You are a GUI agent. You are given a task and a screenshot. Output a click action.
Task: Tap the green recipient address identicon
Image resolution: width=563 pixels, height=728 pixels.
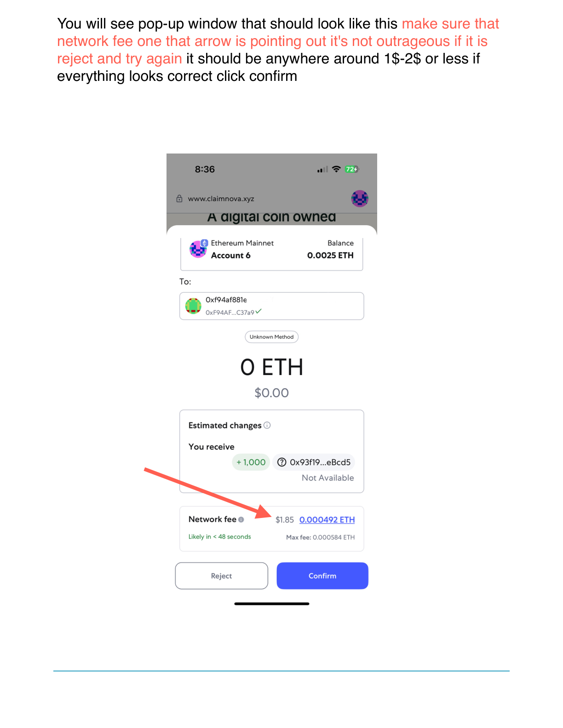click(x=193, y=306)
